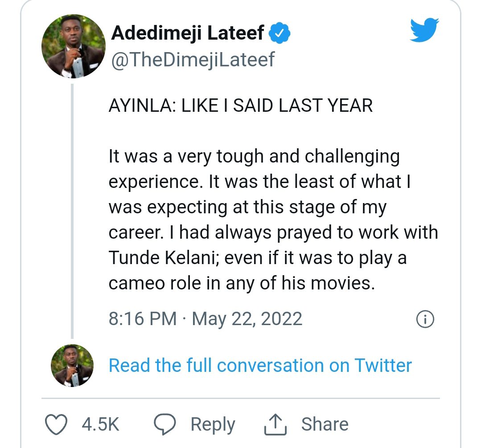Click the small avatar beside conversation link
Viewport: 481px width, 448px height.
coord(73,365)
